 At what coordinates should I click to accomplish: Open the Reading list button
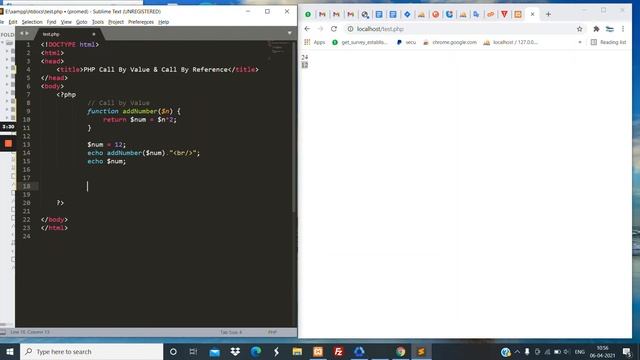pos(608,42)
